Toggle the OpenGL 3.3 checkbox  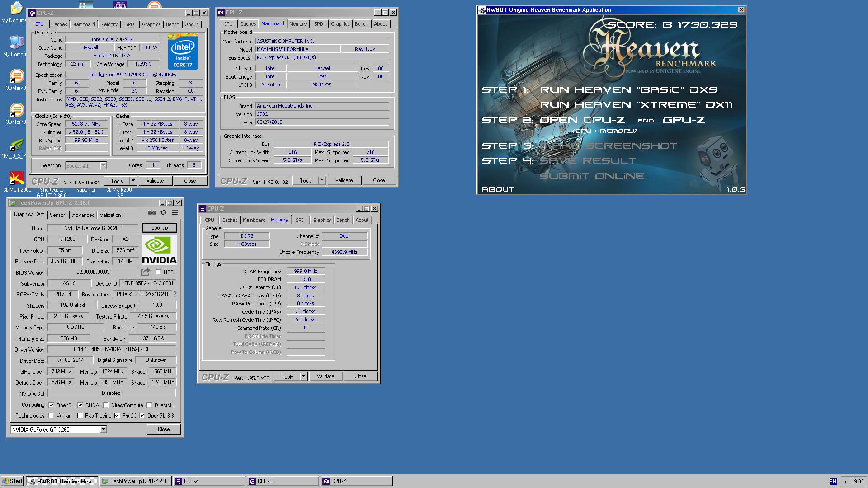(x=142, y=416)
